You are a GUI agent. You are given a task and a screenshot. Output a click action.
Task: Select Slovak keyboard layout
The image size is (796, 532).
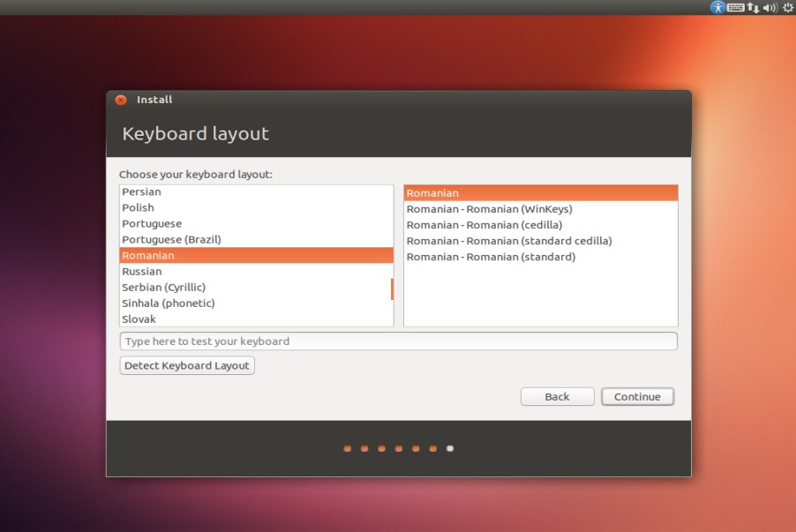click(x=139, y=318)
